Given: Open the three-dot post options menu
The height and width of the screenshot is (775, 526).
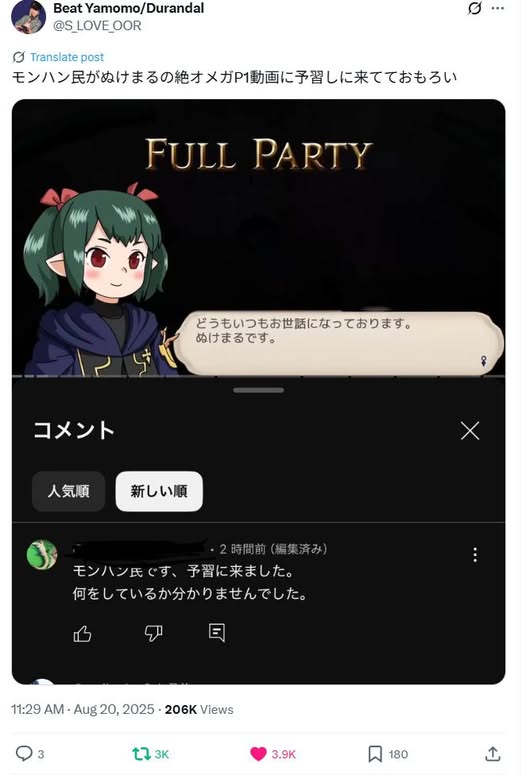Looking at the screenshot, I should [498, 8].
